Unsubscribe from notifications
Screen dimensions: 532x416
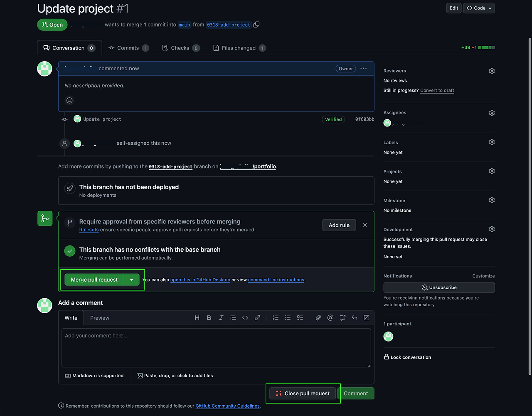pos(439,287)
